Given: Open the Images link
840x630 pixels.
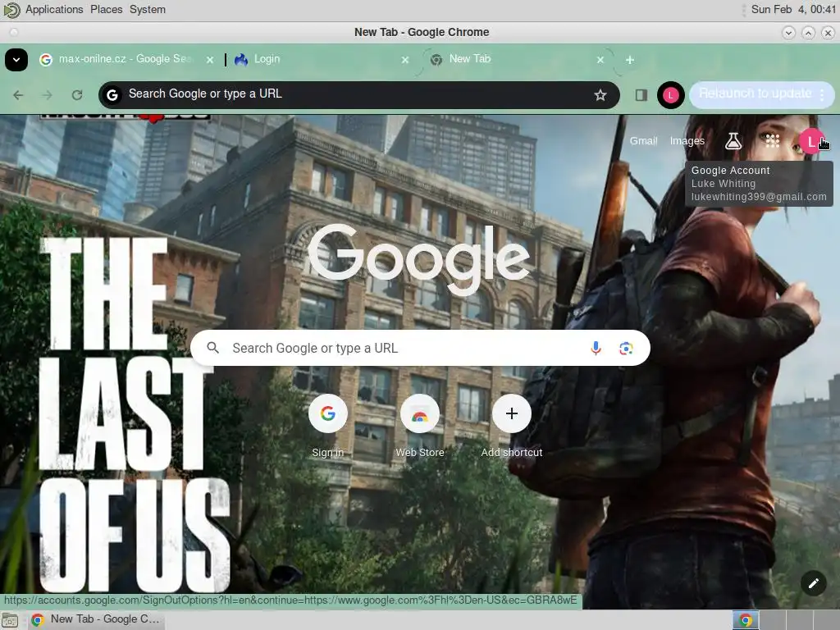Looking at the screenshot, I should (687, 141).
